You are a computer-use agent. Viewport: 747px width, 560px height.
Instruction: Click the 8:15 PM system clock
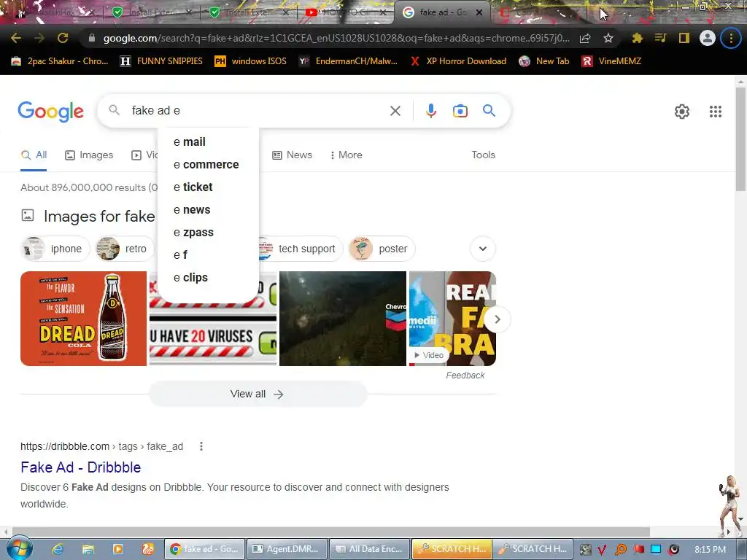coord(710,549)
